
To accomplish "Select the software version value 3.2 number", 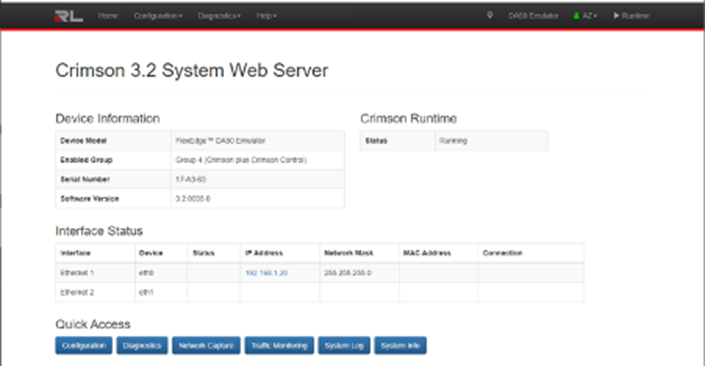I will 258,199.
